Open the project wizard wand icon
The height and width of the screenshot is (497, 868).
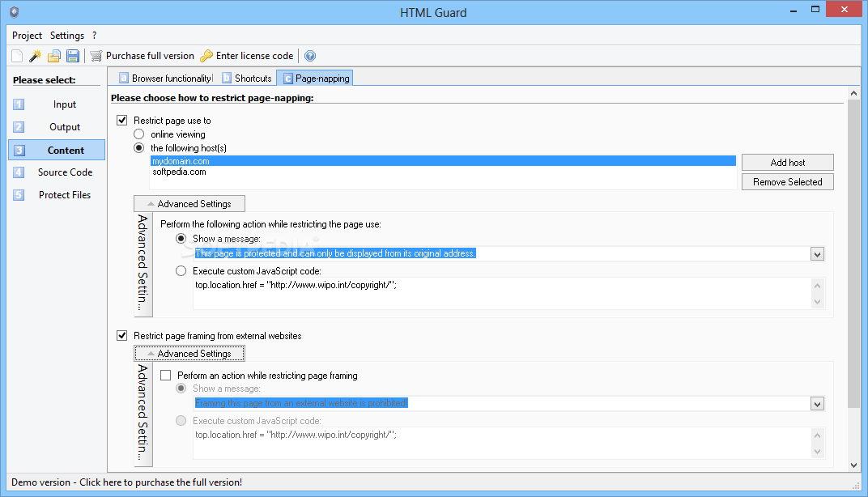click(36, 56)
